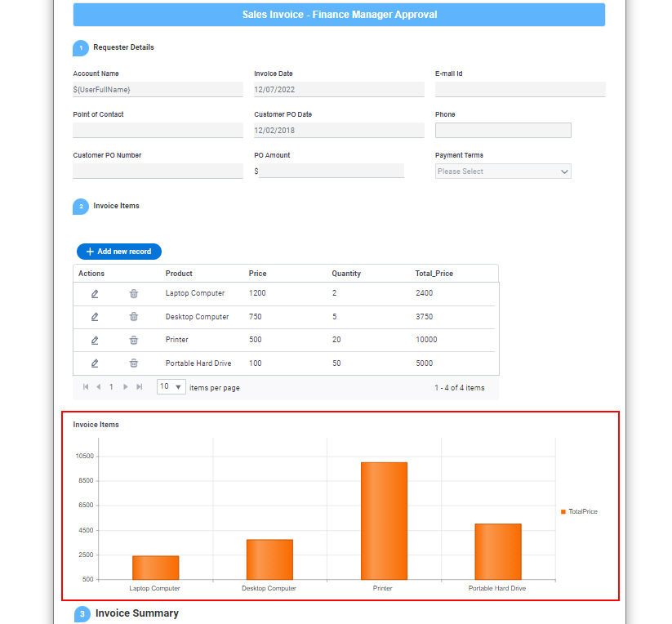The height and width of the screenshot is (624, 672).
Task: Select current page number 1
Action: 111,387
